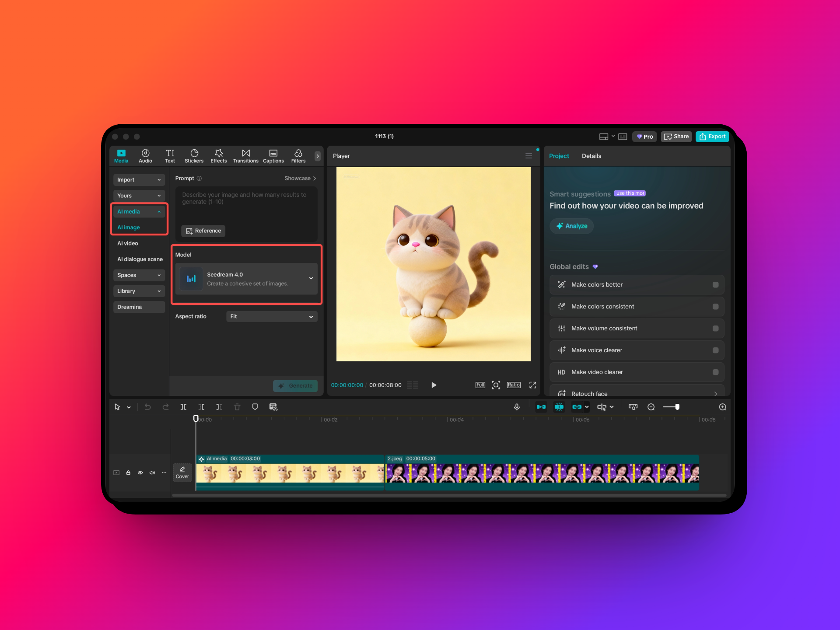840x630 pixels.
Task: Click the timeline zoom slider handle
Action: [677, 407]
